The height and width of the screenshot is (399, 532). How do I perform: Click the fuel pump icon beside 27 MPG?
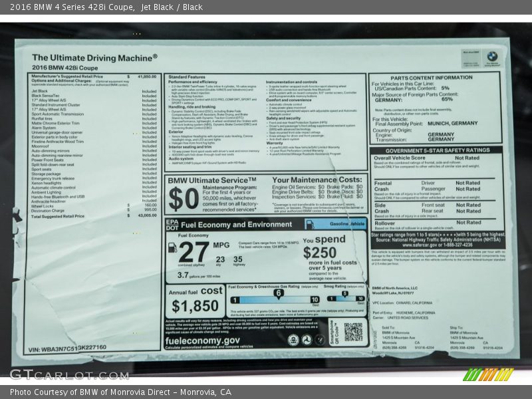coord(173,249)
